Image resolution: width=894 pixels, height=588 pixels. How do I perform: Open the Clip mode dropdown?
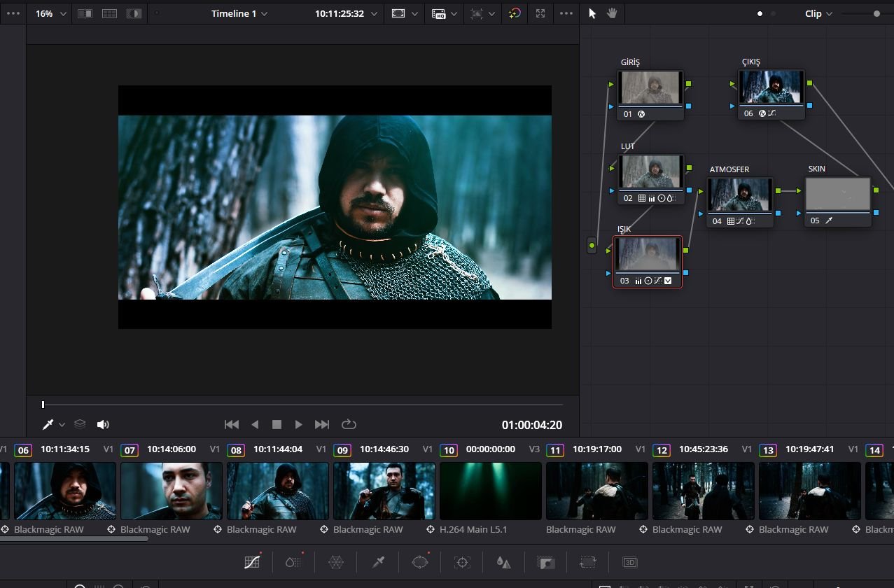click(819, 13)
